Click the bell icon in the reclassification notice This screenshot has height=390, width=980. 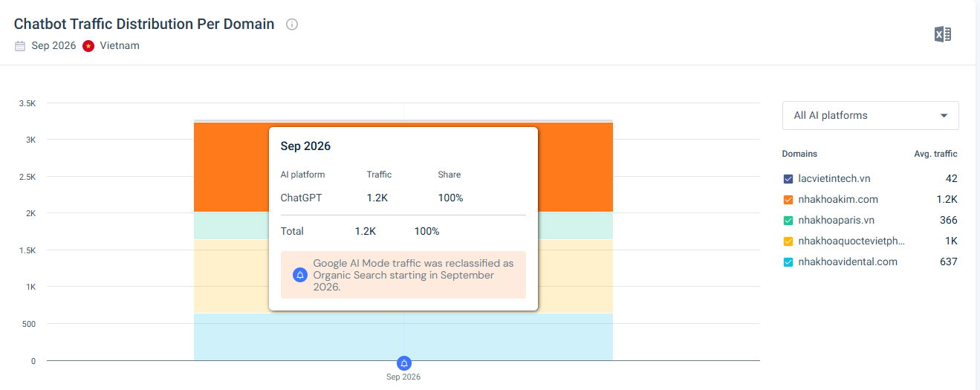(300, 275)
